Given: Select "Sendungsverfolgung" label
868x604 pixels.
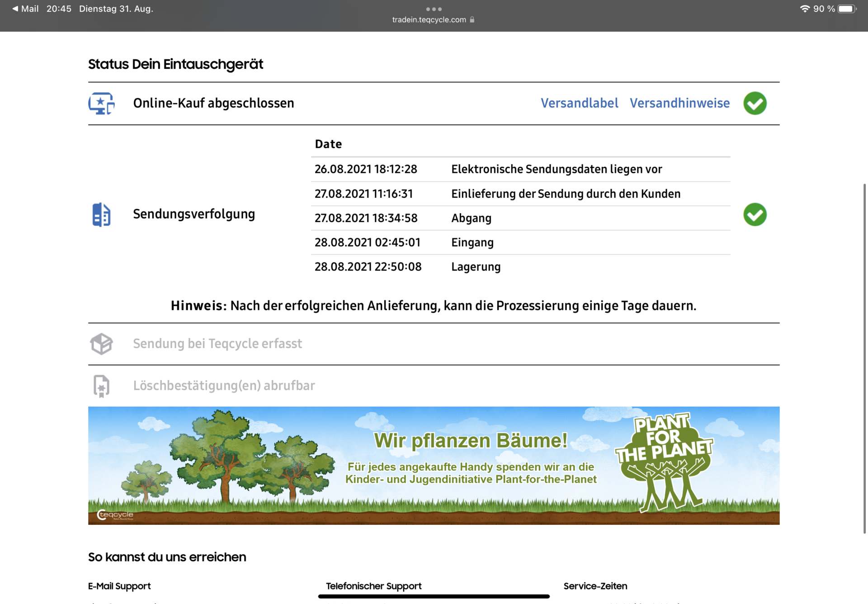Looking at the screenshot, I should pyautogui.click(x=194, y=214).
